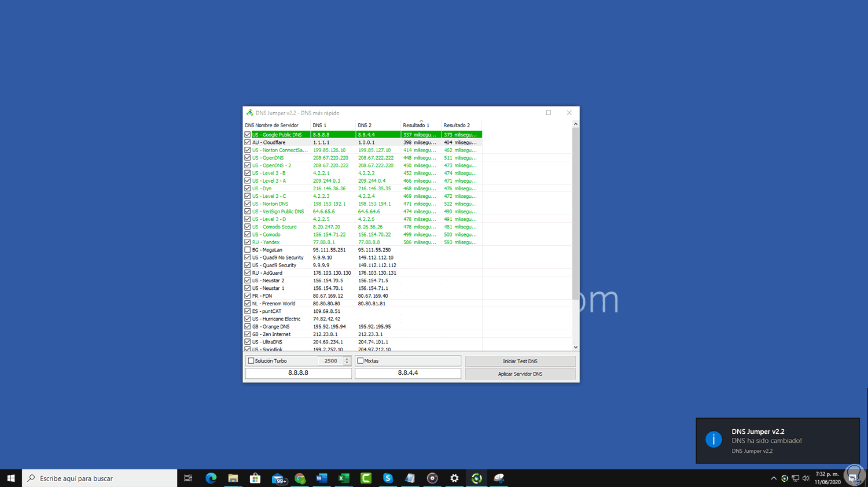868x487 pixels.
Task: Click the 337 milisegundos result for Google
Action: (x=420, y=135)
